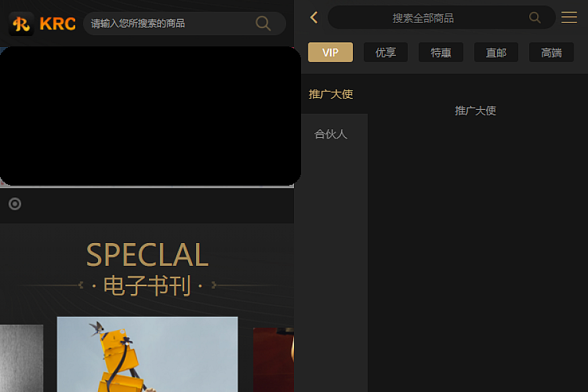This screenshot has width=588, height=392.
Task: Click the black banner image area
Action: point(150,116)
